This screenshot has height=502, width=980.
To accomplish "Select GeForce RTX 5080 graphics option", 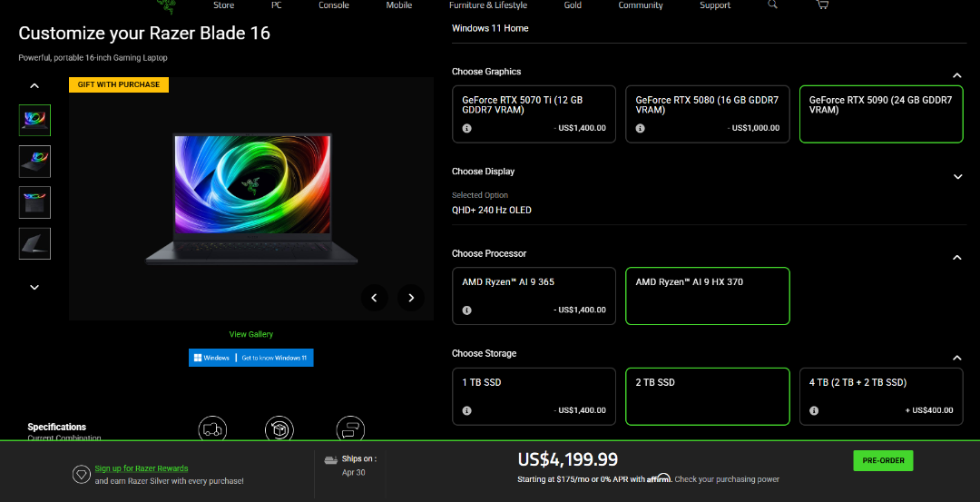I will click(708, 114).
